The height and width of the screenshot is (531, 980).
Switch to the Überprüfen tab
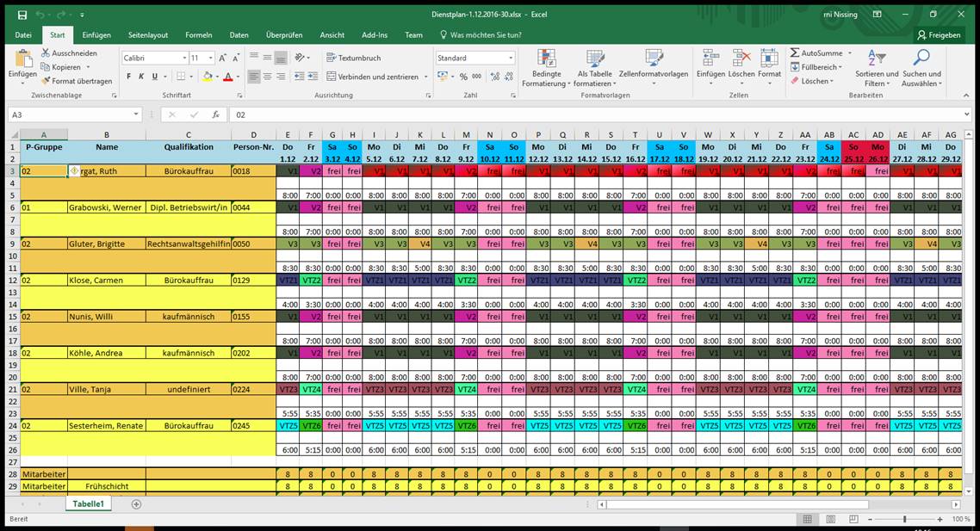pyautogui.click(x=284, y=35)
